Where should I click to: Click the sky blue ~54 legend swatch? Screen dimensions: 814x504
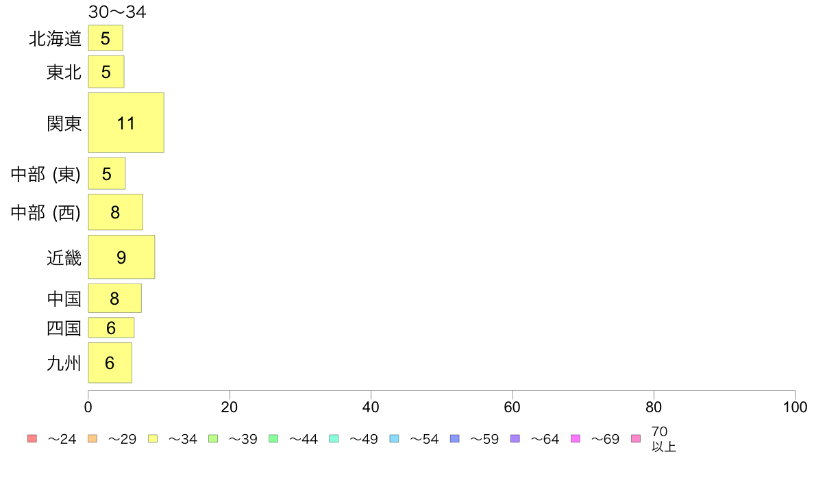click(x=394, y=438)
